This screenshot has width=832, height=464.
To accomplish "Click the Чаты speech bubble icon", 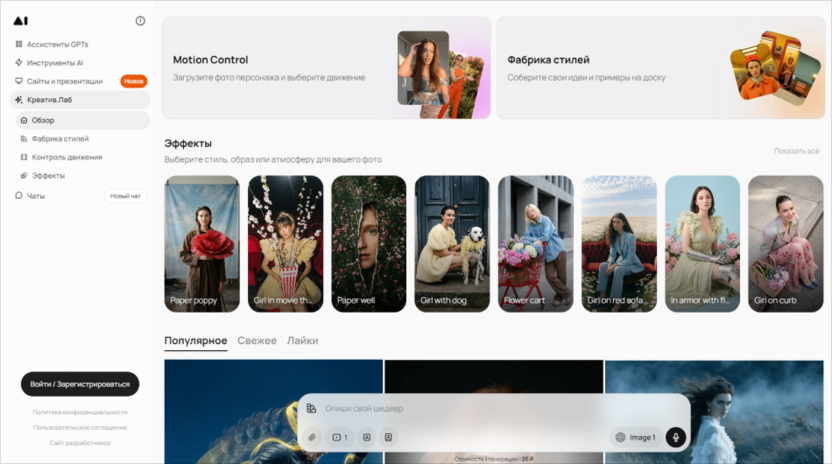I will click(19, 196).
